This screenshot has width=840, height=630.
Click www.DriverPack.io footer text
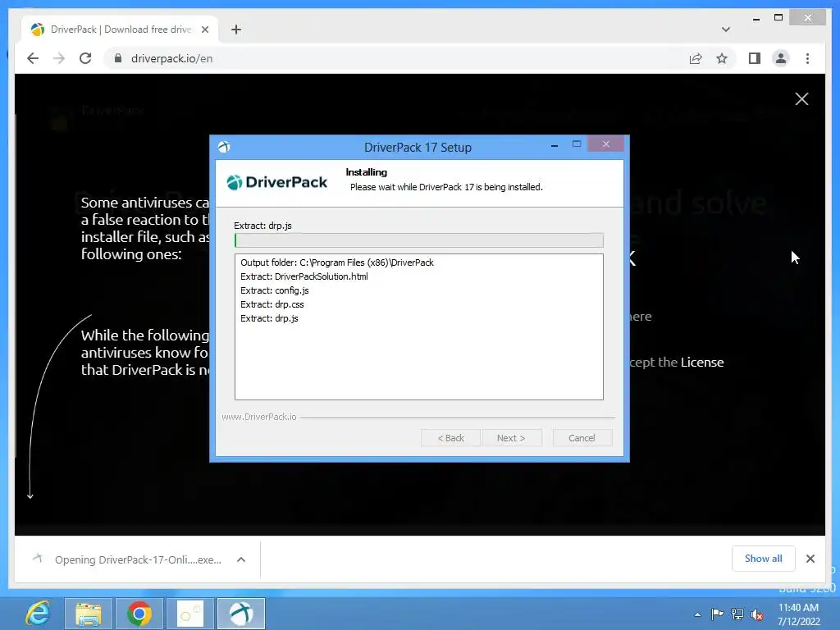259,417
